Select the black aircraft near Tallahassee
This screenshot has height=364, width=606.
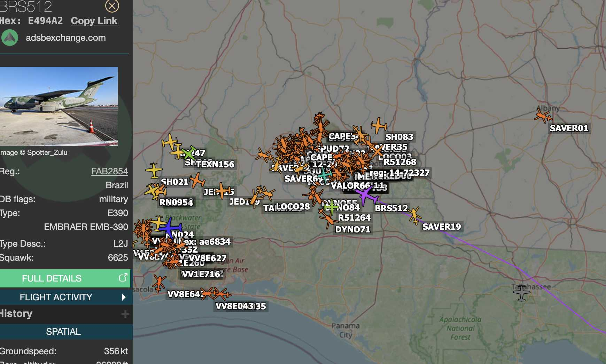coord(521,293)
